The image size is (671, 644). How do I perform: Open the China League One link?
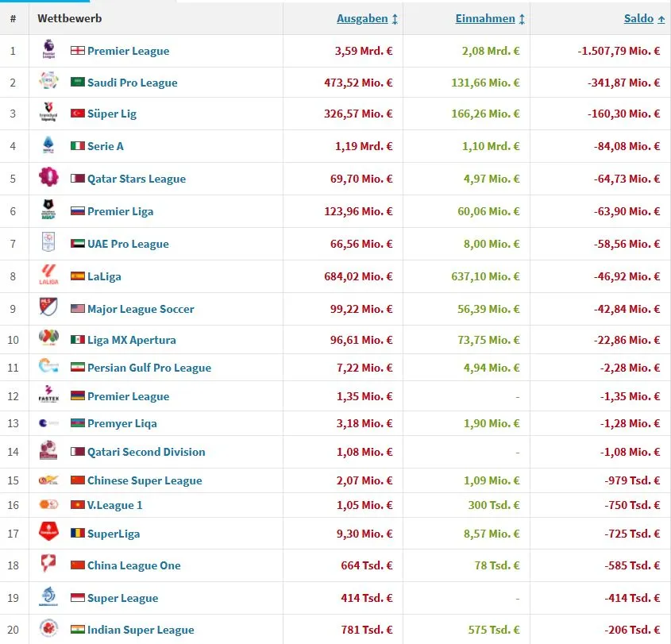pos(134,565)
